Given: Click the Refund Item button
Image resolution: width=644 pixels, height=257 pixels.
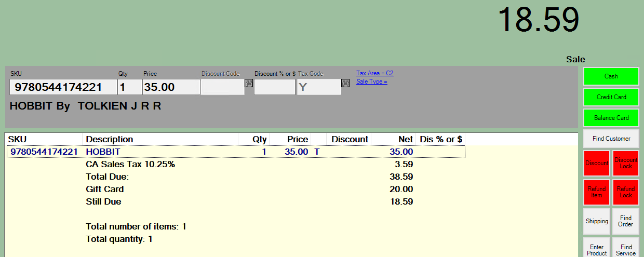Looking at the screenshot, I should (597, 192).
